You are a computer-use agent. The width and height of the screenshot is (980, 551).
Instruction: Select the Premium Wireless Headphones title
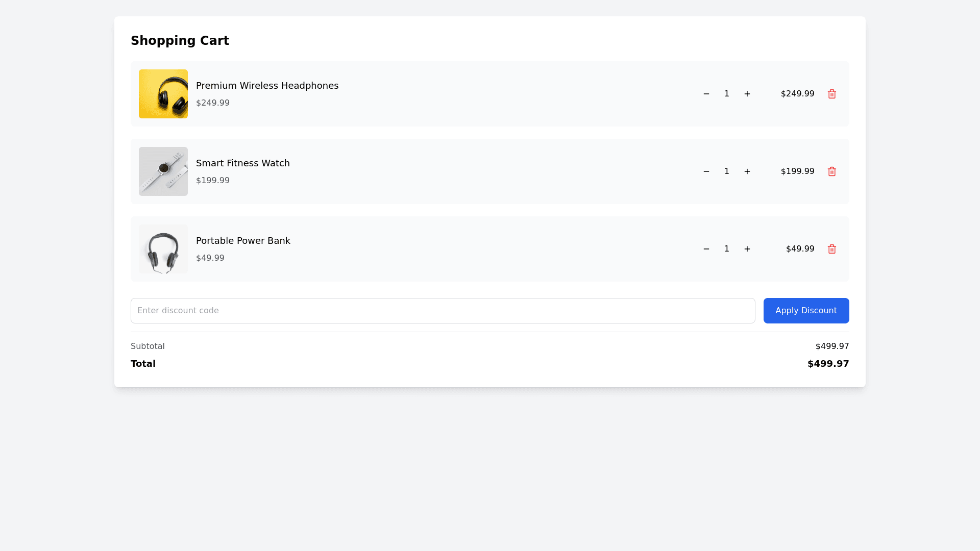pyautogui.click(x=267, y=86)
